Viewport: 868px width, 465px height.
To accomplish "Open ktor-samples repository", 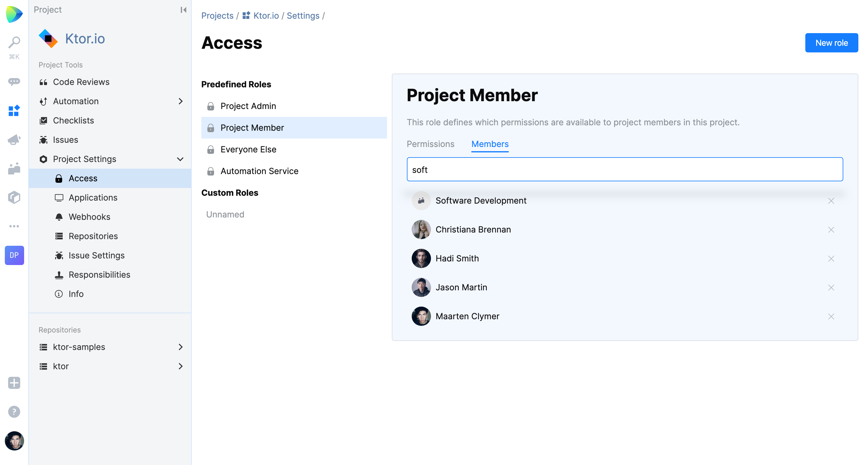I will pyautogui.click(x=79, y=347).
